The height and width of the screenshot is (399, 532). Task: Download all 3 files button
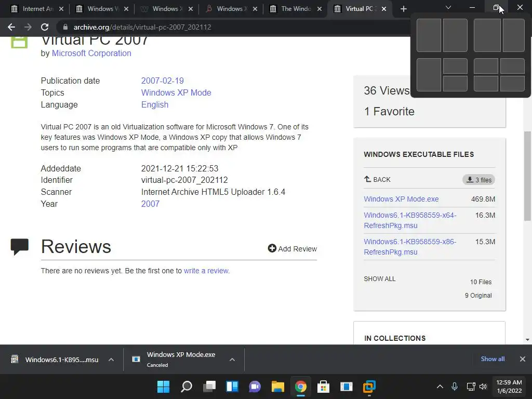[x=478, y=180]
